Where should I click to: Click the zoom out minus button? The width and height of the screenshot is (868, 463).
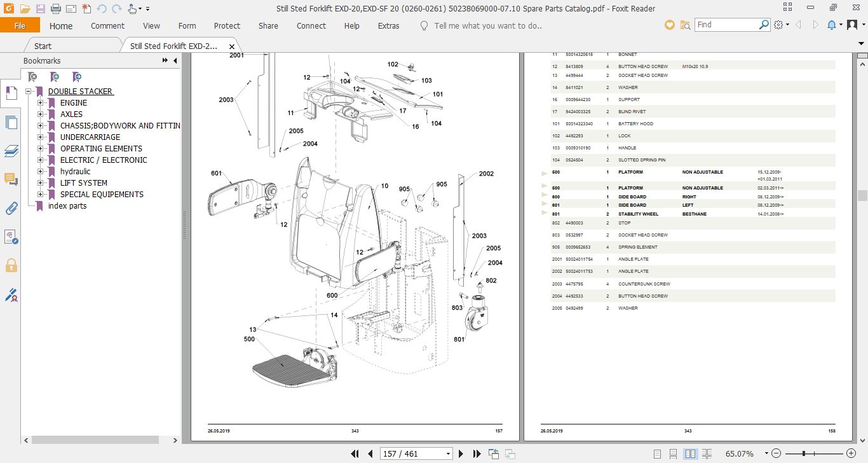[x=775, y=454]
